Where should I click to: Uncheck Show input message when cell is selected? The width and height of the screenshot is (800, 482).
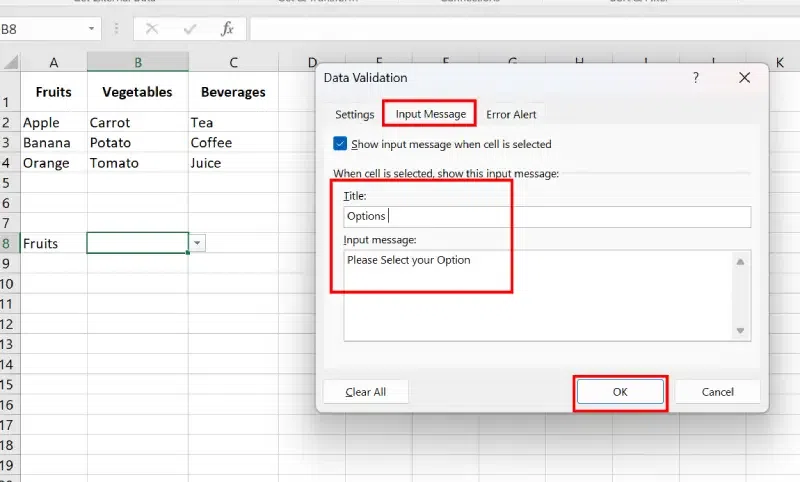(x=340, y=144)
